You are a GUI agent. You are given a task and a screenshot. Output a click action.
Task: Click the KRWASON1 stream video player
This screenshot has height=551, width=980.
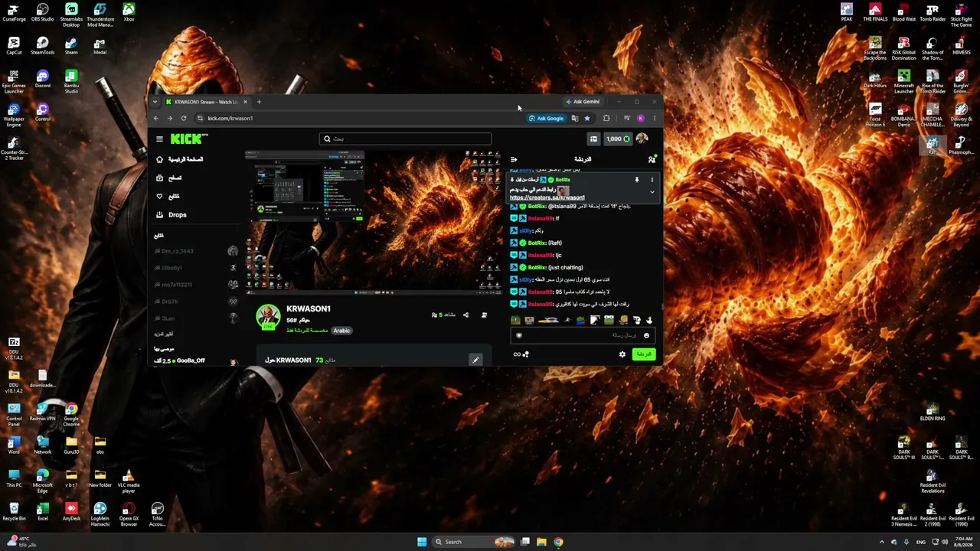coord(374,222)
